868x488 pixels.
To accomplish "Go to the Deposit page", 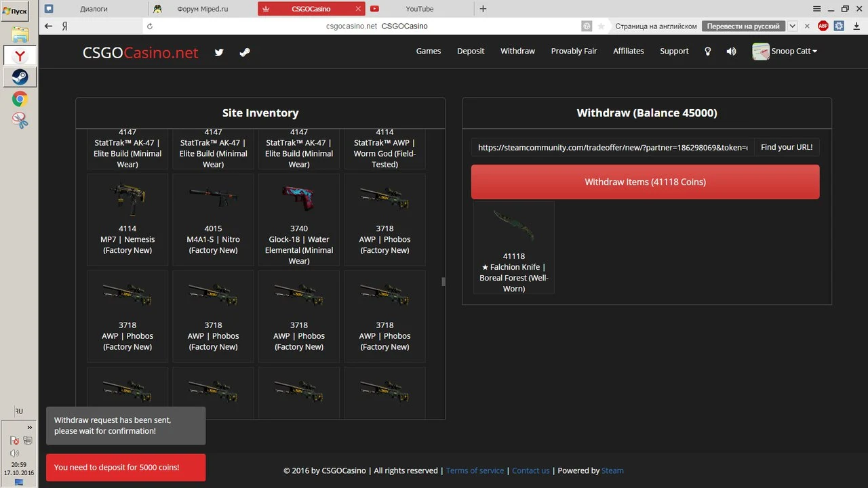I will pyautogui.click(x=471, y=52).
